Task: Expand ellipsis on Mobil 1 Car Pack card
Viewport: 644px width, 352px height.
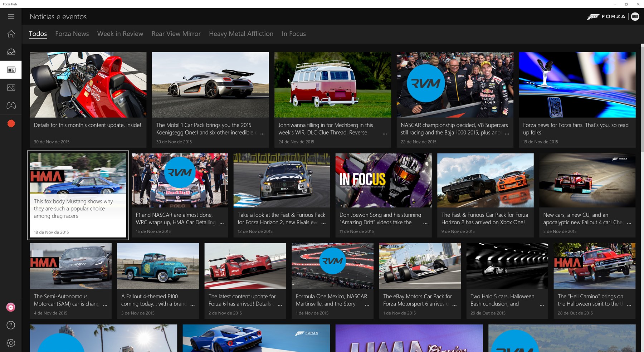Action: [262, 133]
